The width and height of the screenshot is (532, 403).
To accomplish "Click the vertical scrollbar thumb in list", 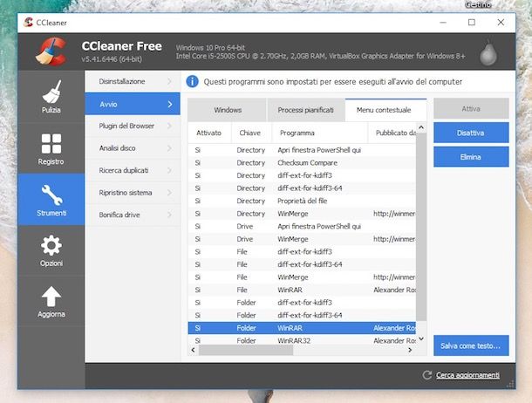I will [x=421, y=226].
